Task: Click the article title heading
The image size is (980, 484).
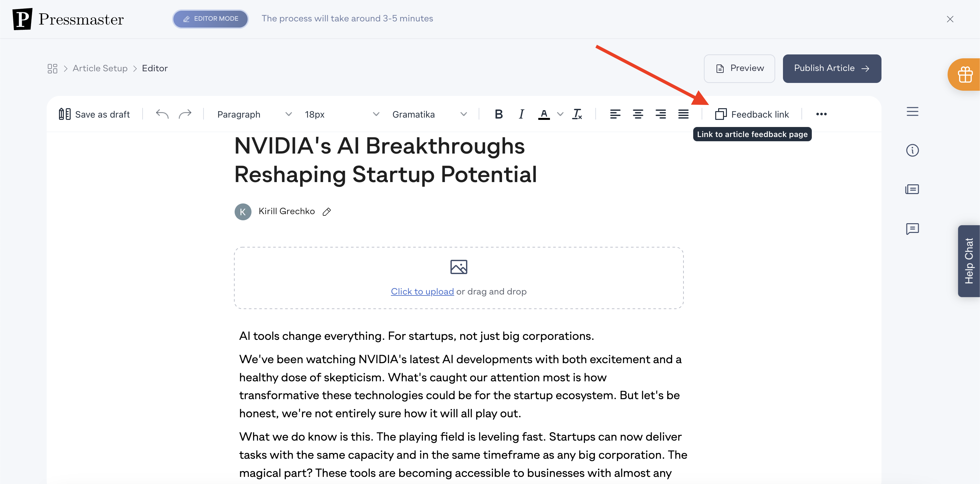Action: click(x=385, y=160)
